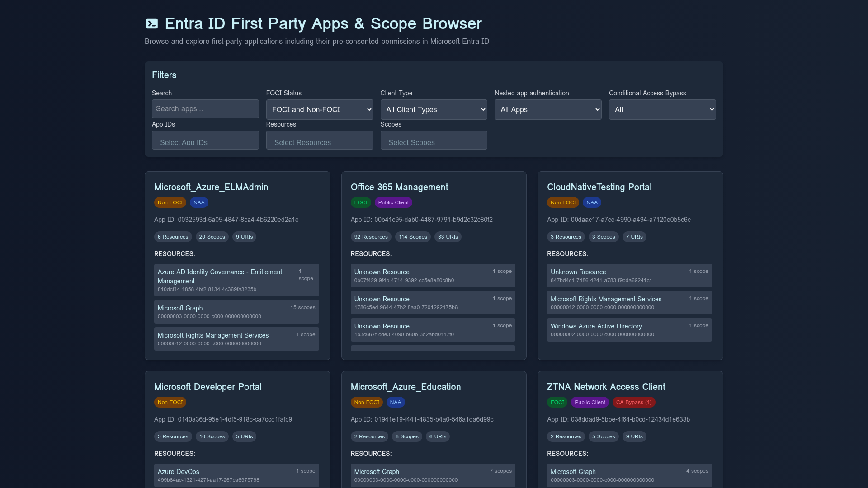Open the CloudNativeTesting Portal card title

tap(599, 187)
